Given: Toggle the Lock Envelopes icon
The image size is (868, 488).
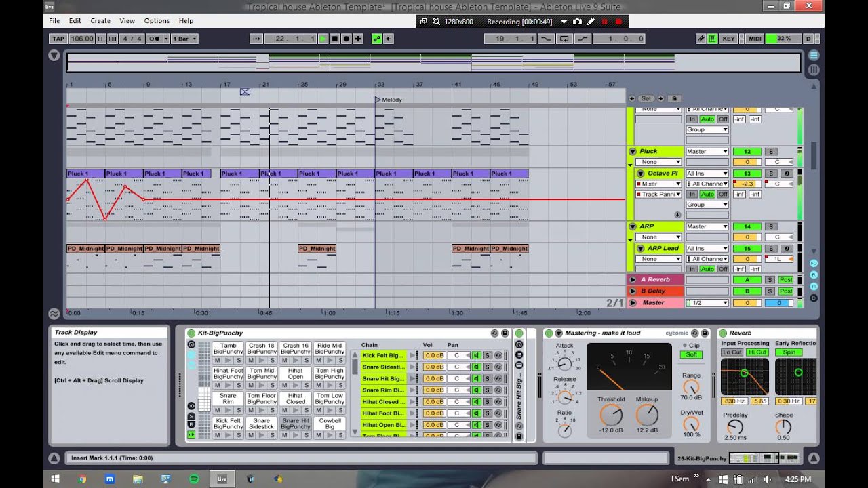Looking at the screenshot, I should [674, 98].
